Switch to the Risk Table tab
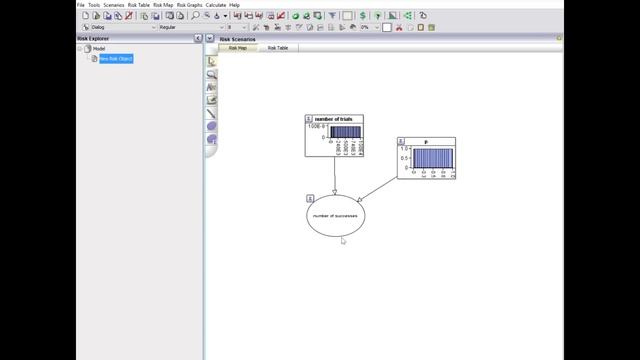The image size is (640, 360). point(278,48)
